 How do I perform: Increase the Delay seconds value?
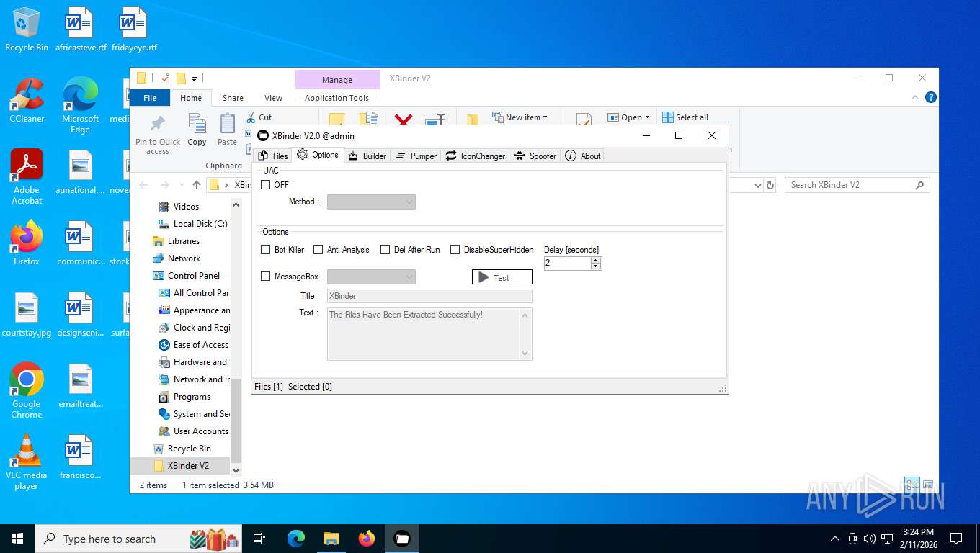596,260
